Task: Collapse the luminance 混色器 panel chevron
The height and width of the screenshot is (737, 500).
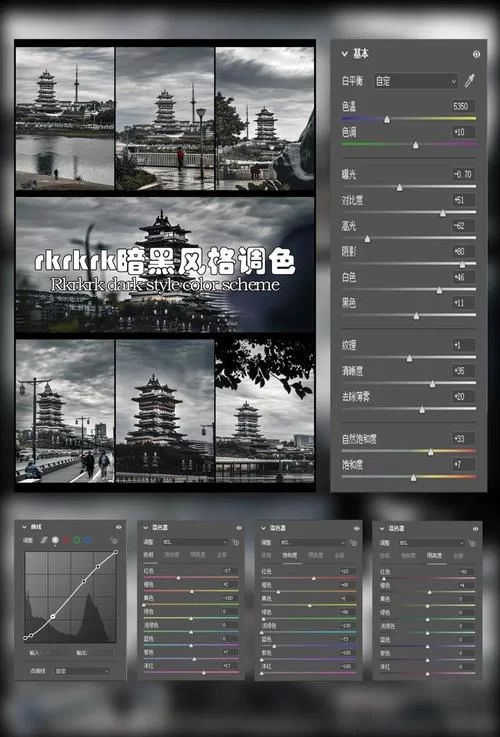Action: coord(382,529)
